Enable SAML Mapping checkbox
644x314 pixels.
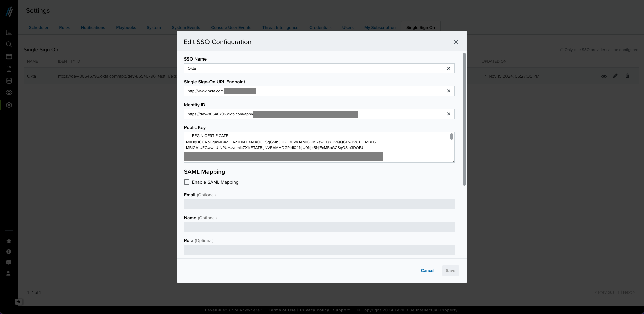pyautogui.click(x=187, y=182)
